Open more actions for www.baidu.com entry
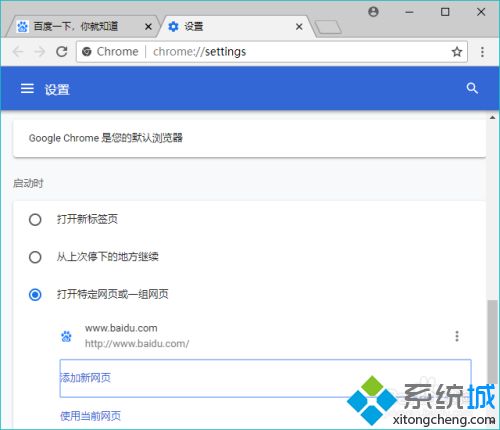 [457, 336]
